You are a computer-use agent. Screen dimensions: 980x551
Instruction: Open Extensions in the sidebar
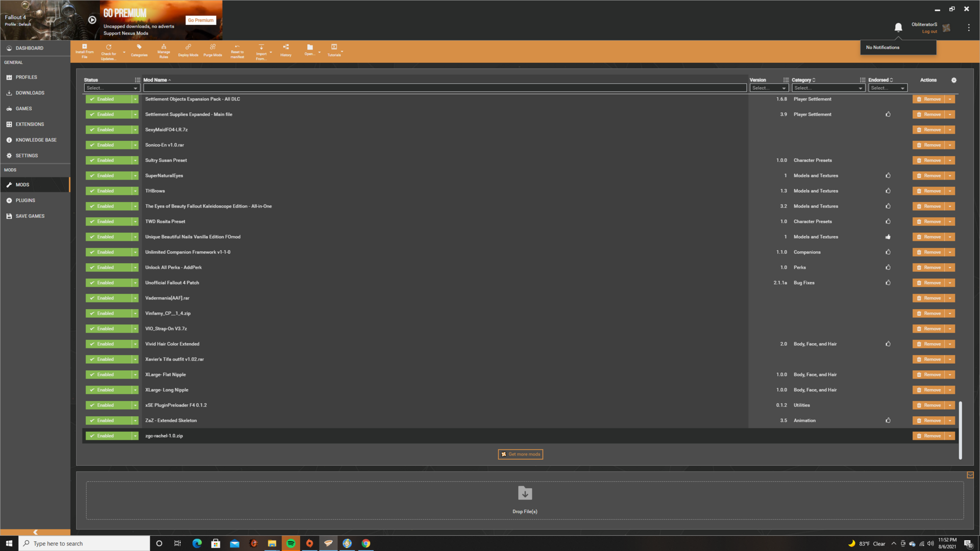tap(35, 124)
